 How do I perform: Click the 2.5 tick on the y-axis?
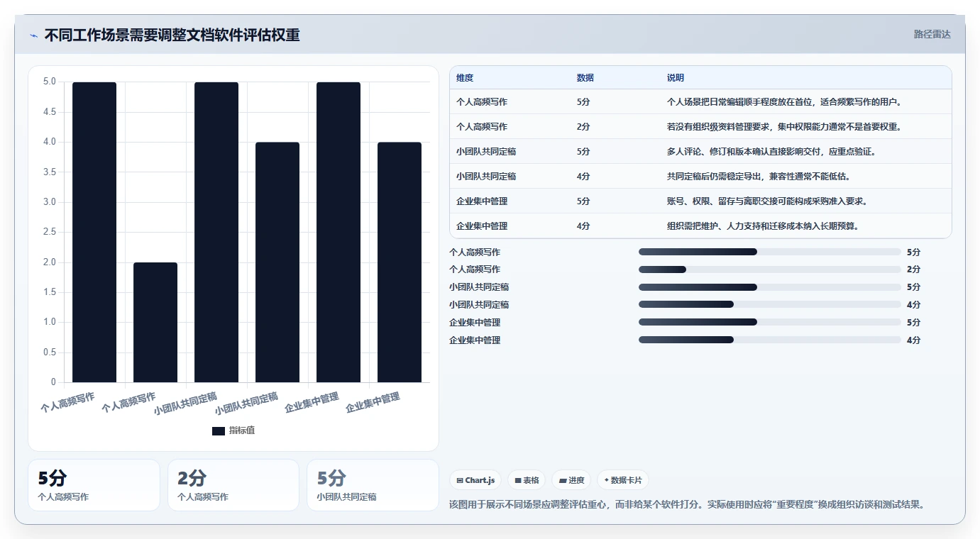[x=50, y=232]
